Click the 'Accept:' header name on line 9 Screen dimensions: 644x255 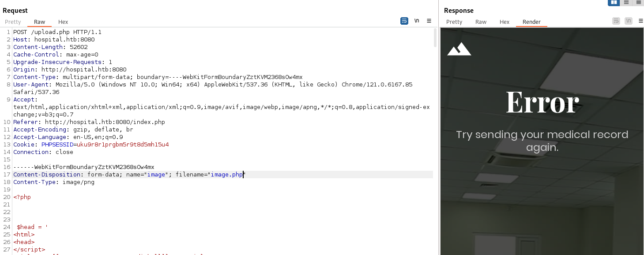[x=25, y=100]
